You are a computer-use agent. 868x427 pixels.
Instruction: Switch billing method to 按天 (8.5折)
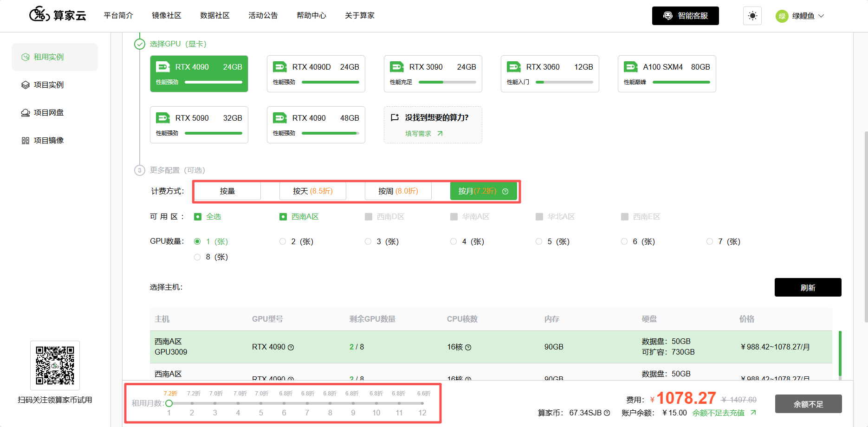[x=313, y=191]
